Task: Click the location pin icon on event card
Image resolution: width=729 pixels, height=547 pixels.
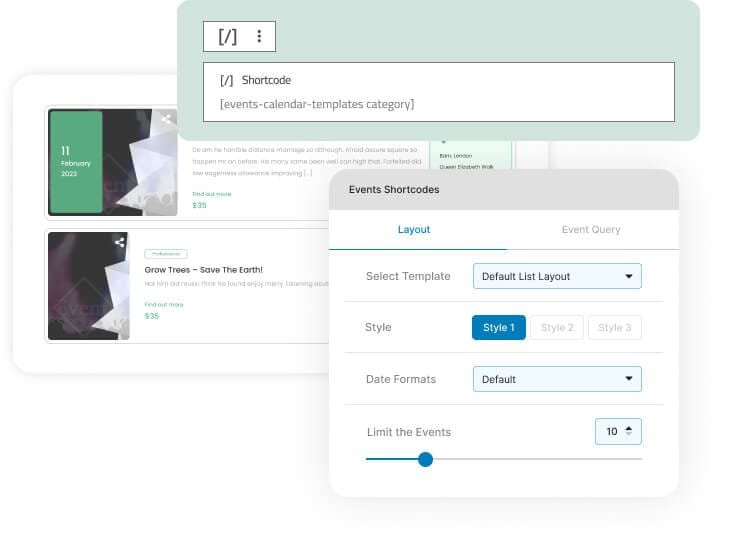Action: point(444,143)
